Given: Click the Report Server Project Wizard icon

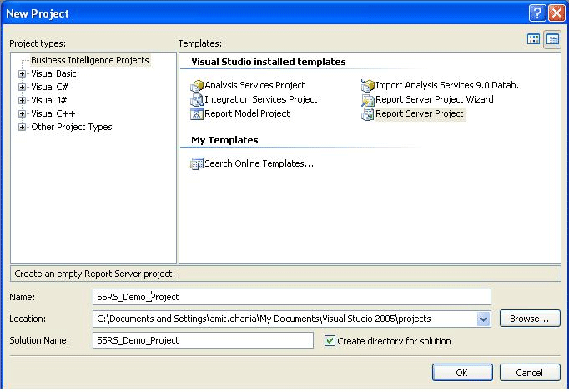Looking at the screenshot, I should 368,100.
